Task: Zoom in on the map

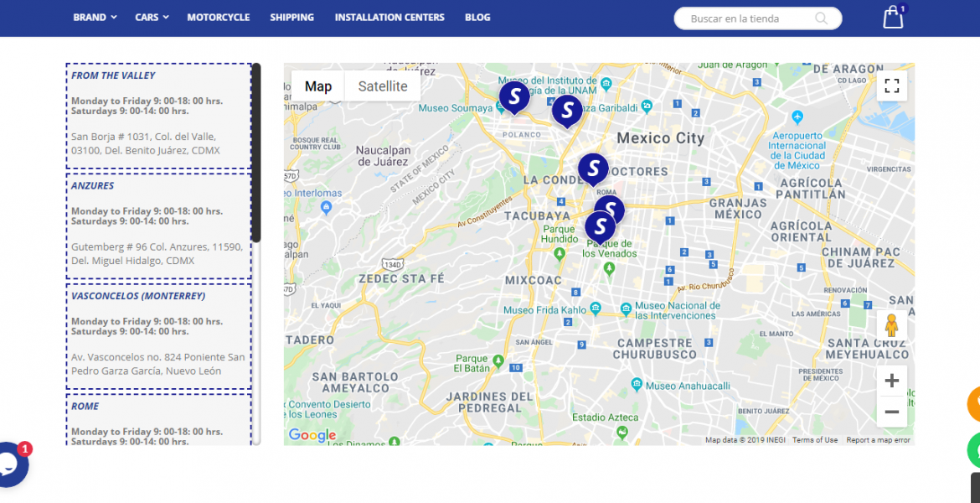Action: tap(891, 381)
